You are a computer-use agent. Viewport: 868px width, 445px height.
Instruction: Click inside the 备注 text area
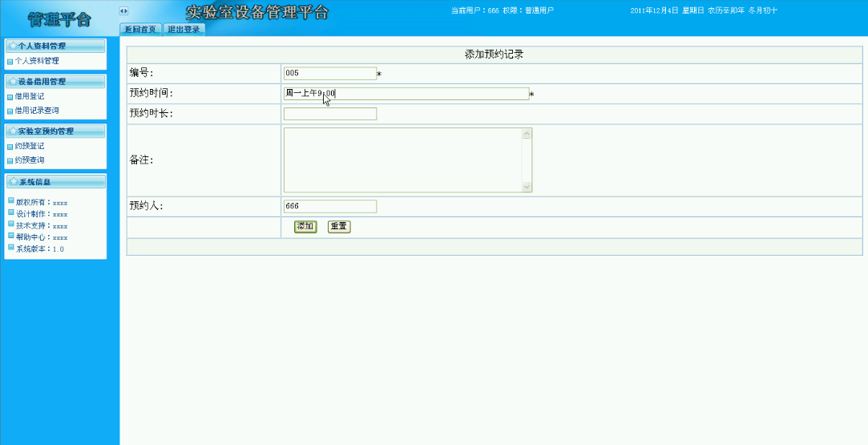coord(402,160)
